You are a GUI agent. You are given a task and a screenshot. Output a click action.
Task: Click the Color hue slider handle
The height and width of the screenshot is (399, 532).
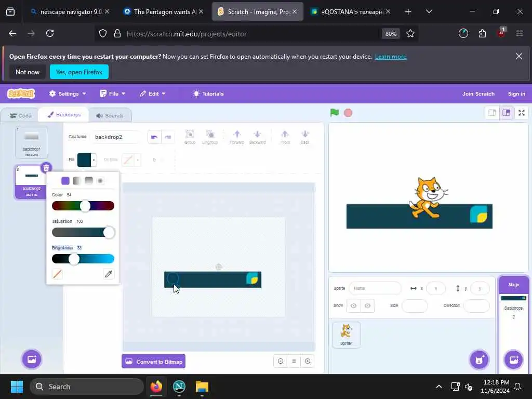(x=85, y=206)
